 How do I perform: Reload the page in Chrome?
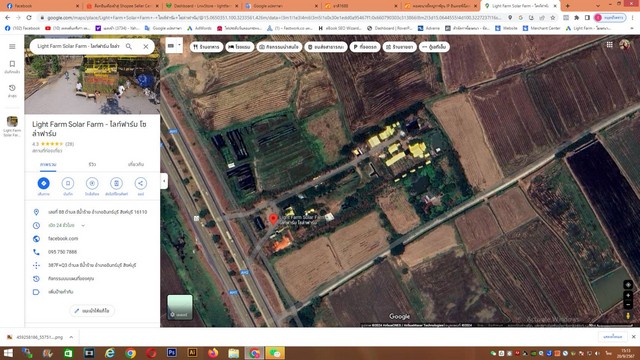(29, 18)
